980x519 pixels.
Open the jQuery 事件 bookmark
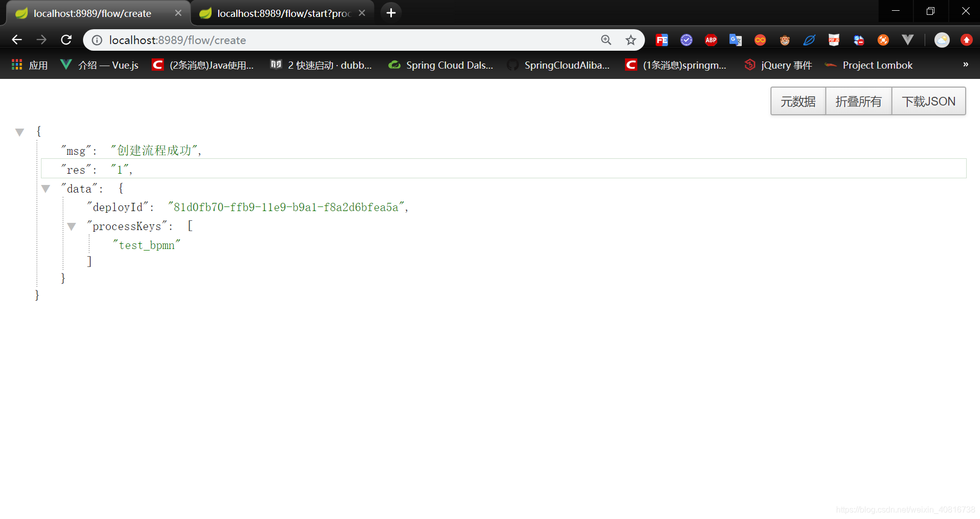click(779, 65)
